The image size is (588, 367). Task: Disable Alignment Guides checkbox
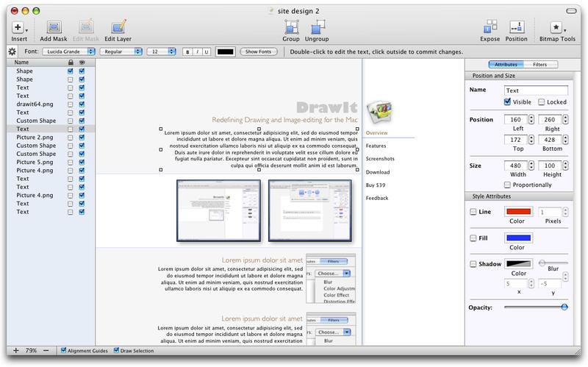coord(65,351)
